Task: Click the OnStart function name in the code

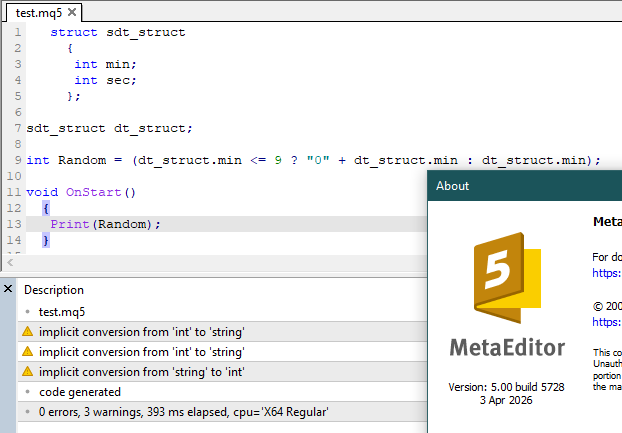Action: pyautogui.click(x=96, y=192)
